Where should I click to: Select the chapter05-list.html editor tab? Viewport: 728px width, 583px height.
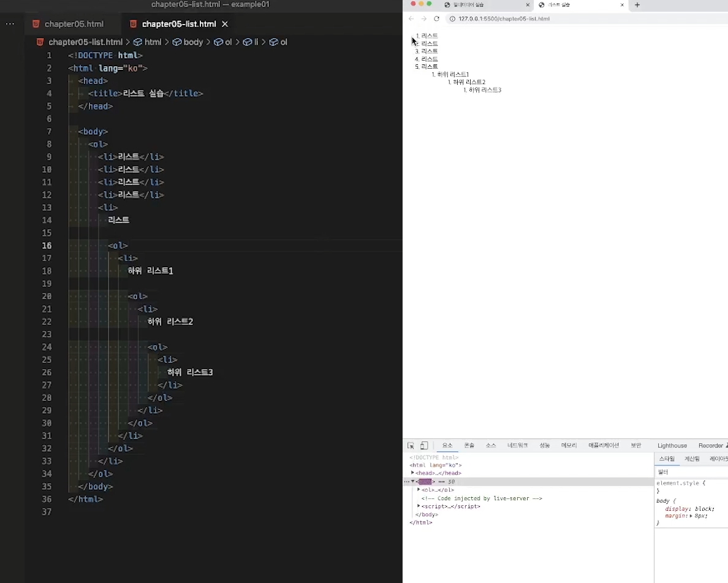179,24
